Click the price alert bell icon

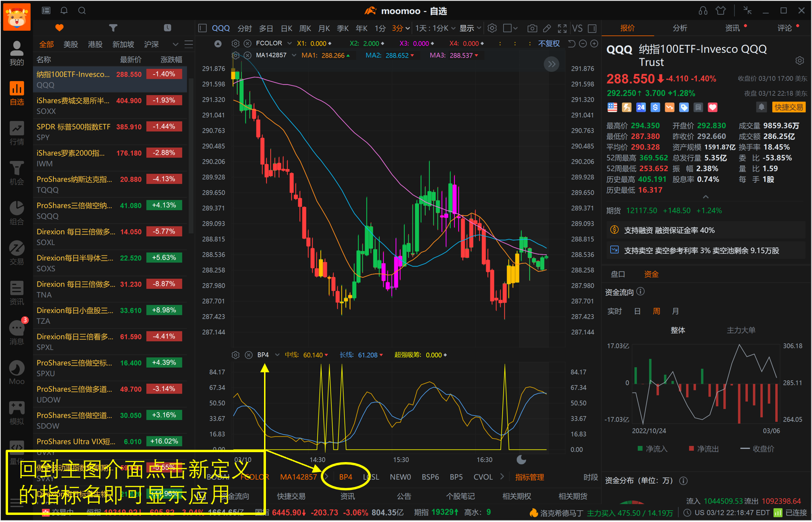[x=761, y=107]
